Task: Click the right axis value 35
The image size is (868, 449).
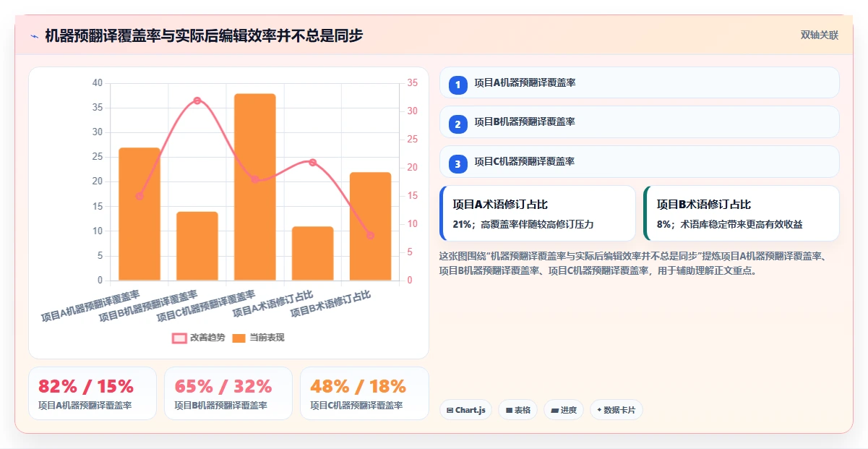Action: (413, 83)
